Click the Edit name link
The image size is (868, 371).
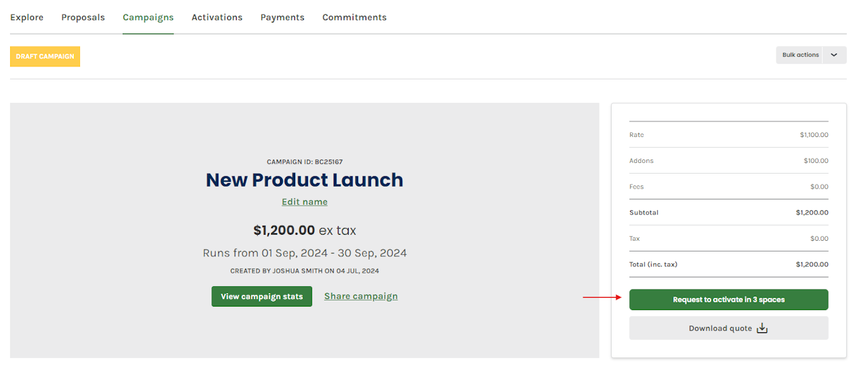(304, 202)
